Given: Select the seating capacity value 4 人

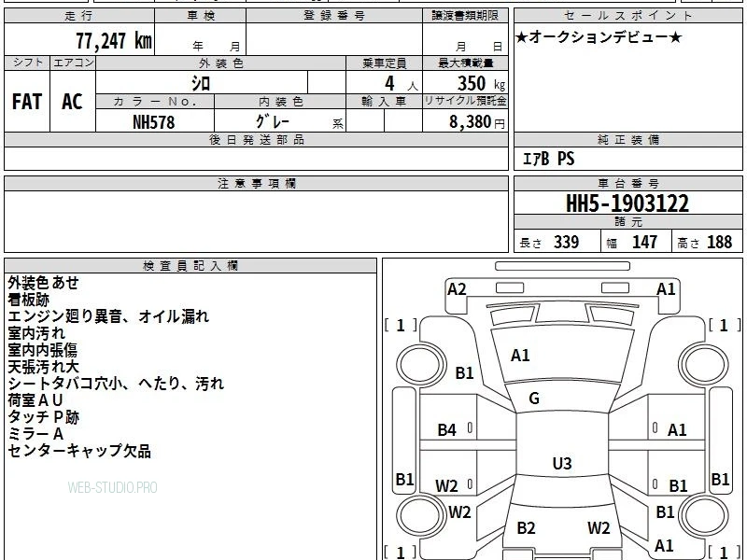Looking at the screenshot, I should tap(401, 84).
